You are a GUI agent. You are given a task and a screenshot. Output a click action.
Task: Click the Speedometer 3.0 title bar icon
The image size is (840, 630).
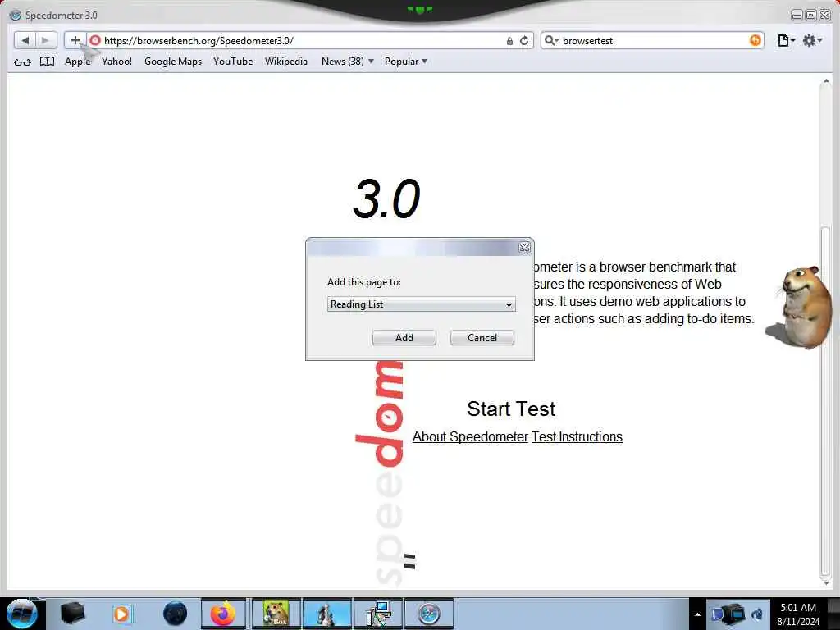click(16, 16)
